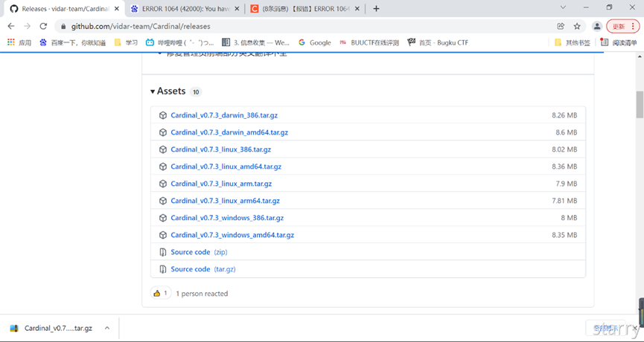Click package icon beside linux_amd64 asset
Screen dimensions: 644x342
pos(163,167)
